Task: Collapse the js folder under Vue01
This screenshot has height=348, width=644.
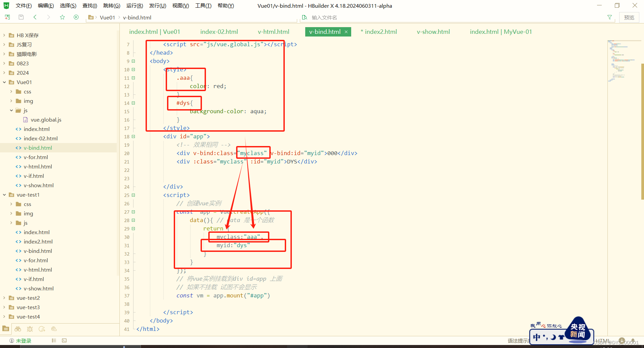Action: tap(11, 110)
